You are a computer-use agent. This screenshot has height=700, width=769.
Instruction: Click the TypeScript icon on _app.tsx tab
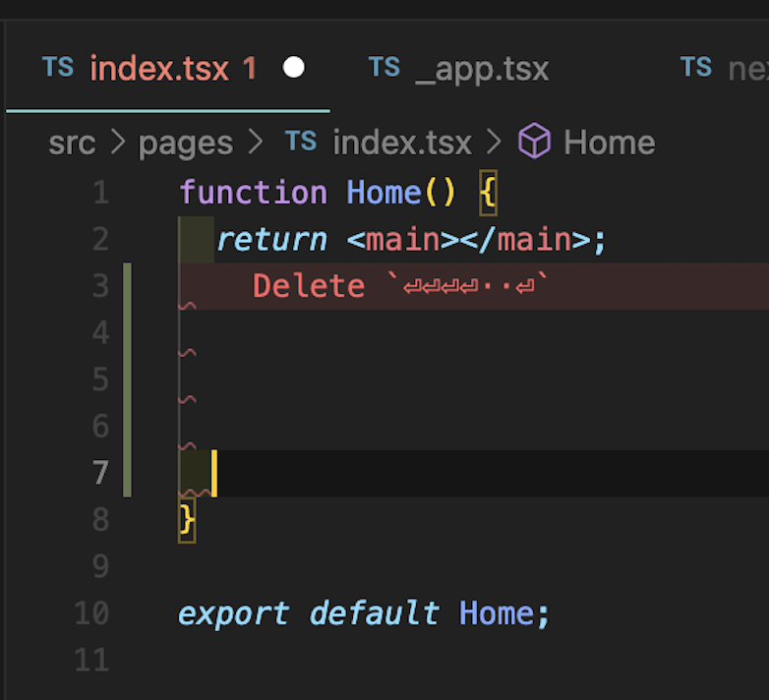tap(384, 67)
